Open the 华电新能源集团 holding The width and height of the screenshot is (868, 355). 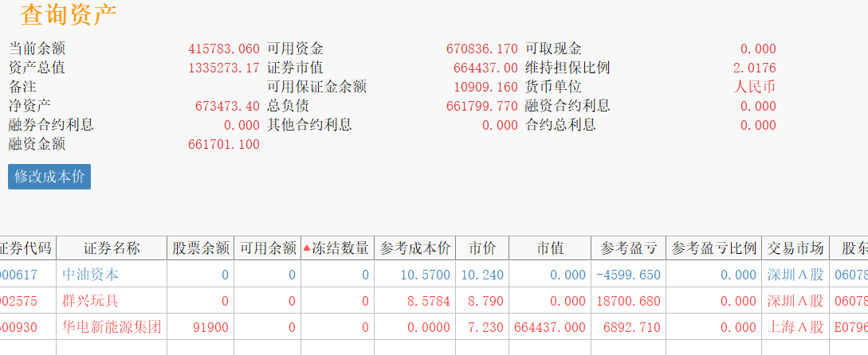point(112,327)
